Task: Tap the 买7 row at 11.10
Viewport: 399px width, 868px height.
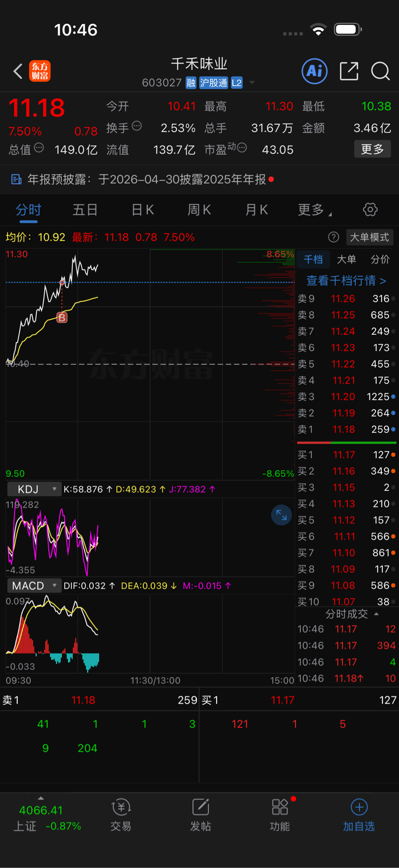Action: tap(347, 553)
